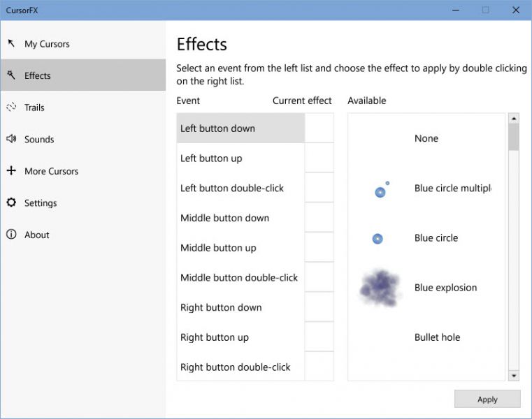Screen dimensions: 532x419
Task: Select the Left button up event
Action: click(240, 158)
